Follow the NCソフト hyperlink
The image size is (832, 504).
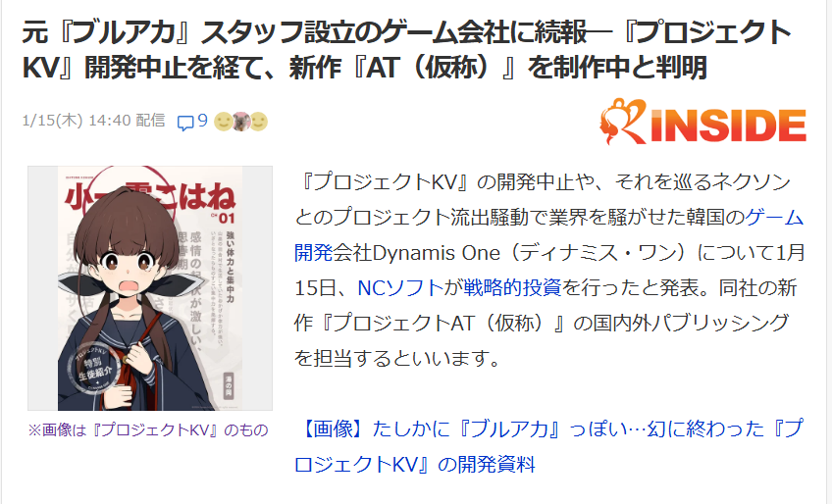click(400, 287)
